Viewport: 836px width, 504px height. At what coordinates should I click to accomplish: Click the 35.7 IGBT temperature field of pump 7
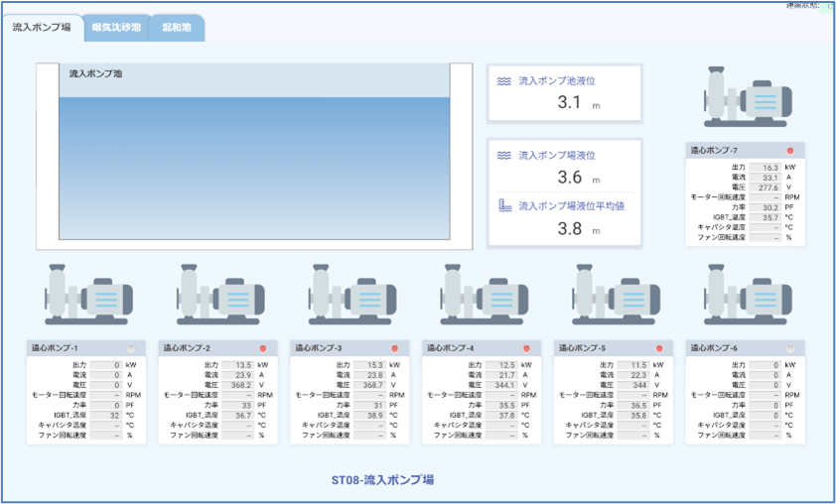click(x=766, y=217)
